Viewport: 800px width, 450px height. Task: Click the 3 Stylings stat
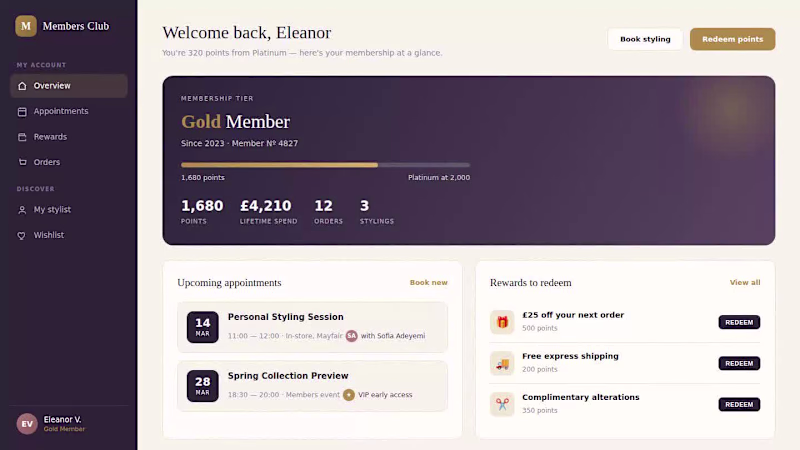(377, 211)
